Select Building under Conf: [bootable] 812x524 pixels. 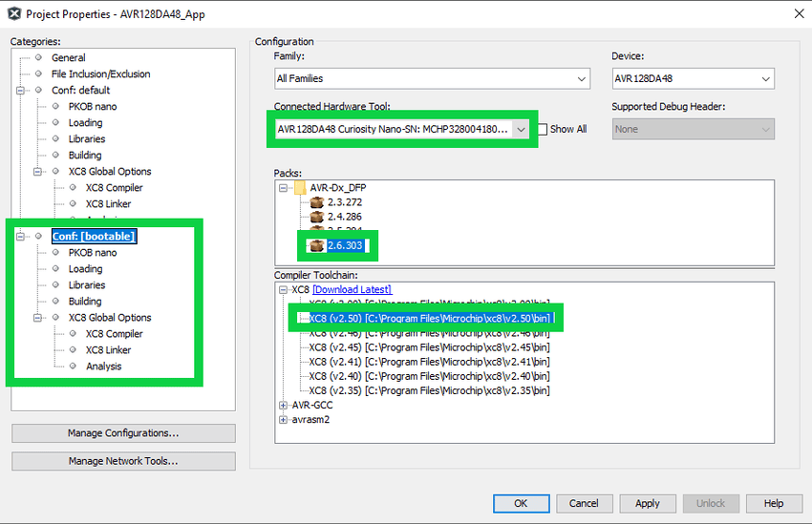pos(85,301)
